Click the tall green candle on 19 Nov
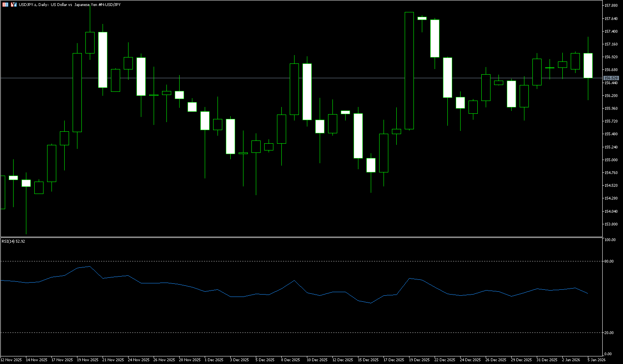This screenshot has height=364, width=623. [x=77, y=92]
